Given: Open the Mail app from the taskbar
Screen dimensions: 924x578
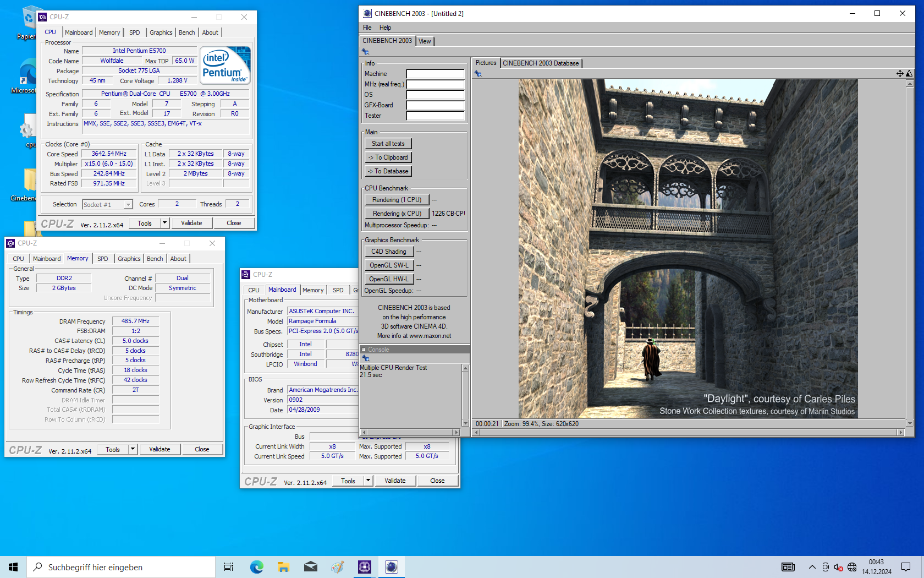Looking at the screenshot, I should (311, 567).
